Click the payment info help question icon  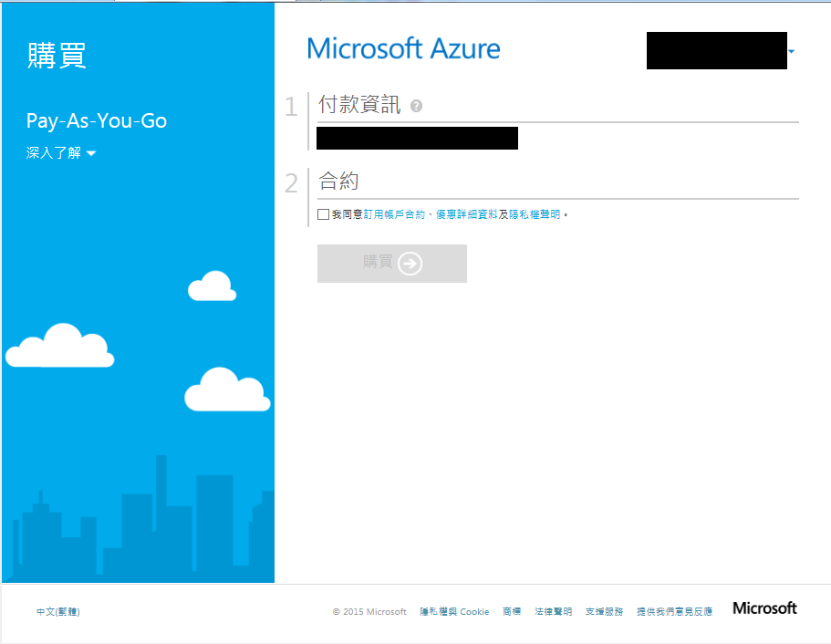pos(417,106)
